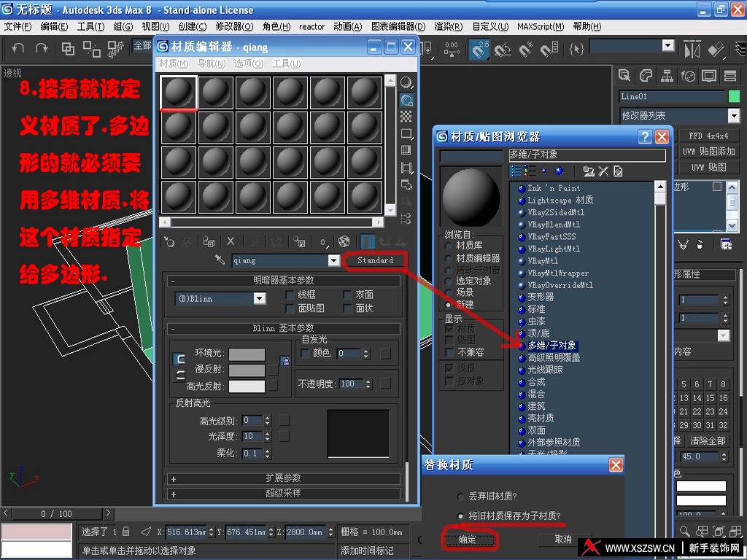The image size is (747, 560).
Task: Select 材质库 browse-from radio button
Action: tap(448, 246)
